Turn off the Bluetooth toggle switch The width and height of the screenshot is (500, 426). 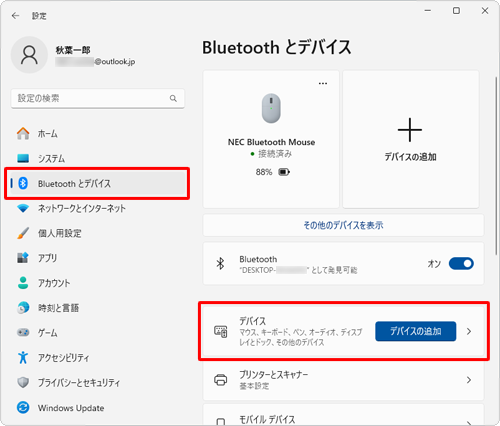tap(461, 264)
